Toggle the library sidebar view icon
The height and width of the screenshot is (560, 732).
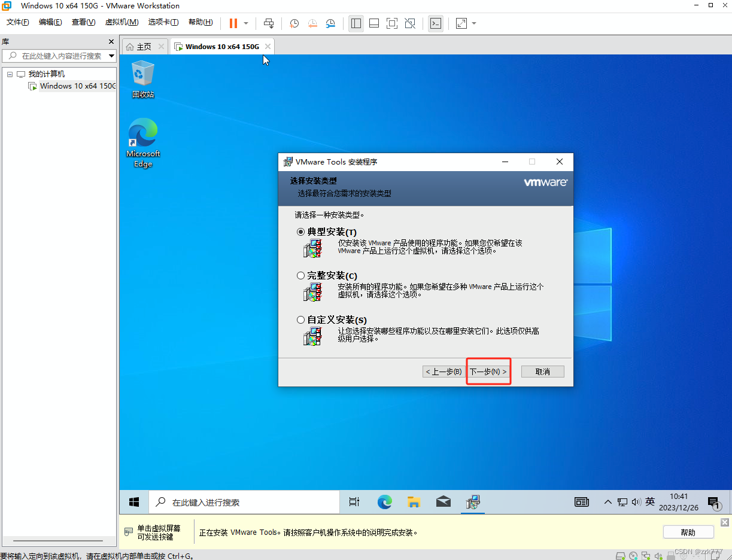356,23
